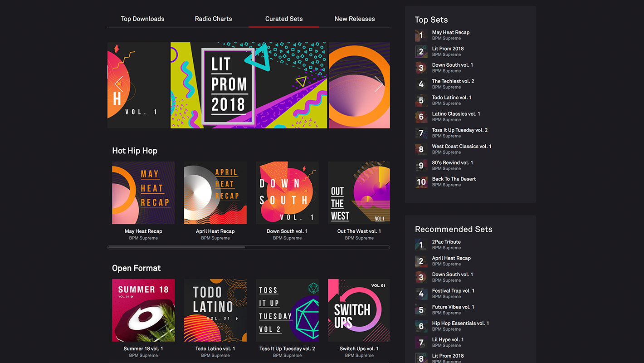The width and height of the screenshot is (644, 363).
Task: Select the Curated Sets tab
Action: click(x=284, y=19)
